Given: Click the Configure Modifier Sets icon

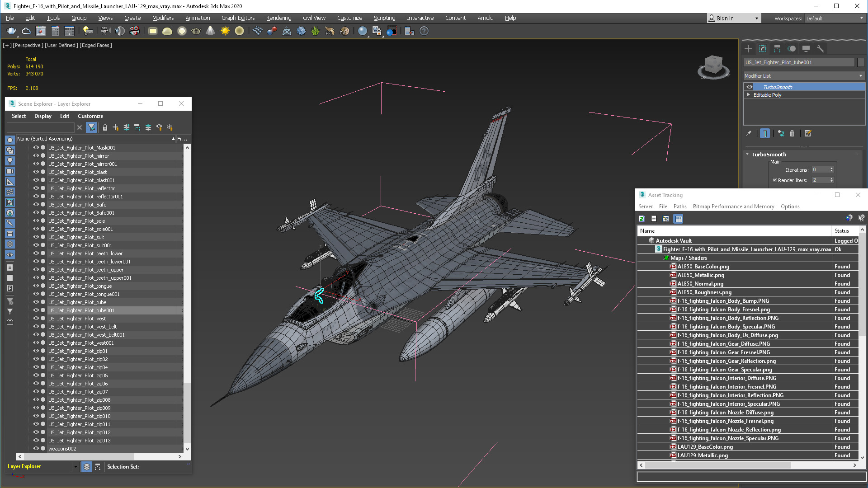Looking at the screenshot, I should point(808,134).
